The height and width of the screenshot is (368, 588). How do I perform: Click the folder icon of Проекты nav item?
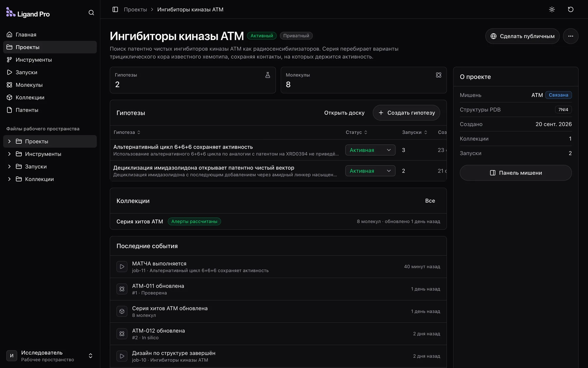9,47
